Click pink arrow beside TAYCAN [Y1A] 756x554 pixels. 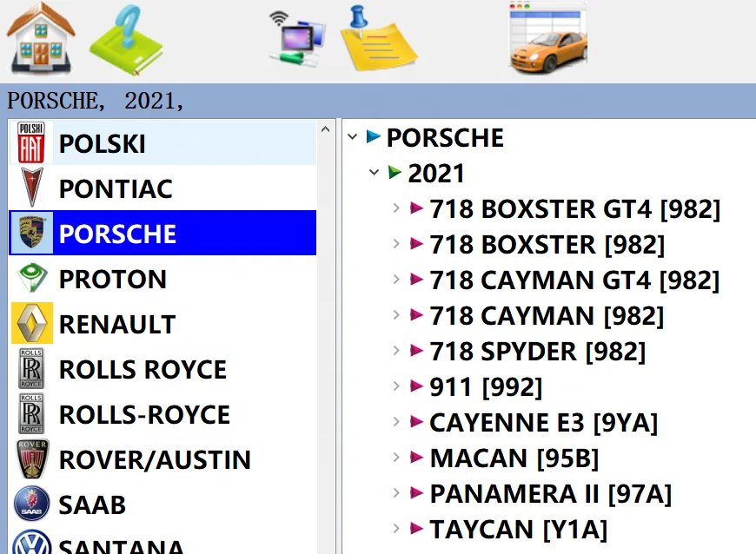[x=416, y=529]
